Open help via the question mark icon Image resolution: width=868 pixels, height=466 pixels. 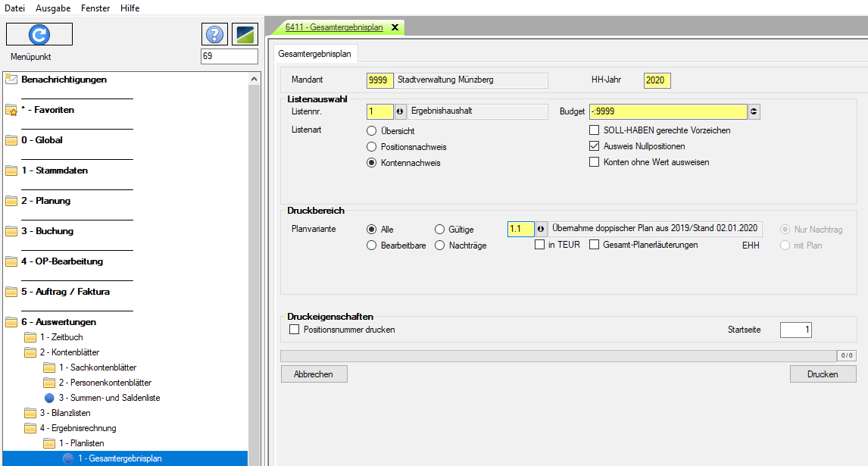pyautogui.click(x=214, y=34)
